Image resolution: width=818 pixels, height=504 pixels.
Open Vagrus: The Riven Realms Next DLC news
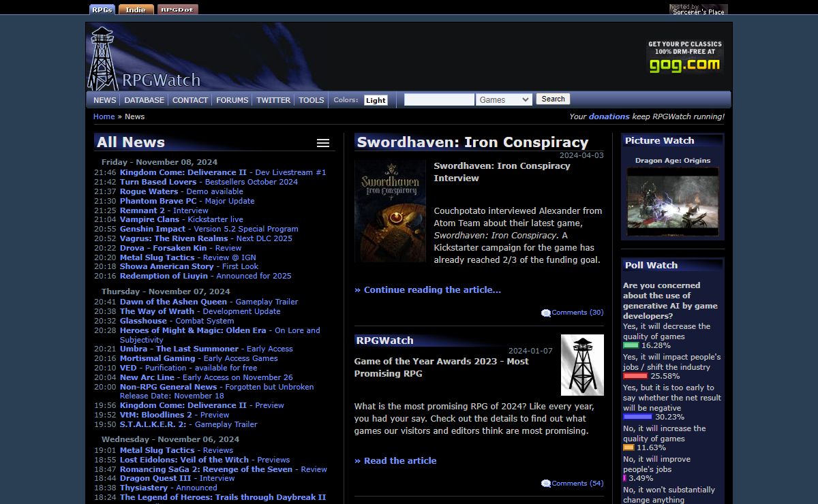coord(206,238)
